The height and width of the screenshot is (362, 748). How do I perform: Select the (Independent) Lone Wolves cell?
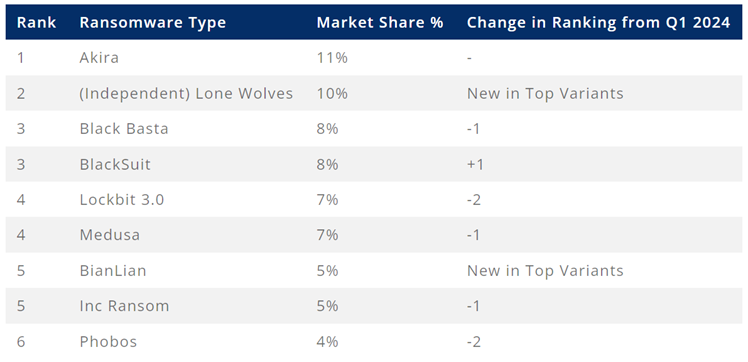point(186,93)
